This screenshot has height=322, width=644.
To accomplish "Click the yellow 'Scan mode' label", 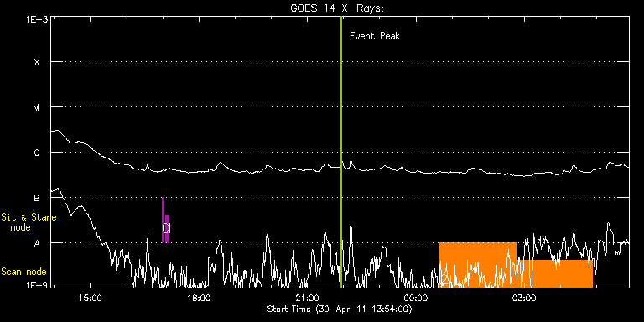I will pyautogui.click(x=23, y=272).
